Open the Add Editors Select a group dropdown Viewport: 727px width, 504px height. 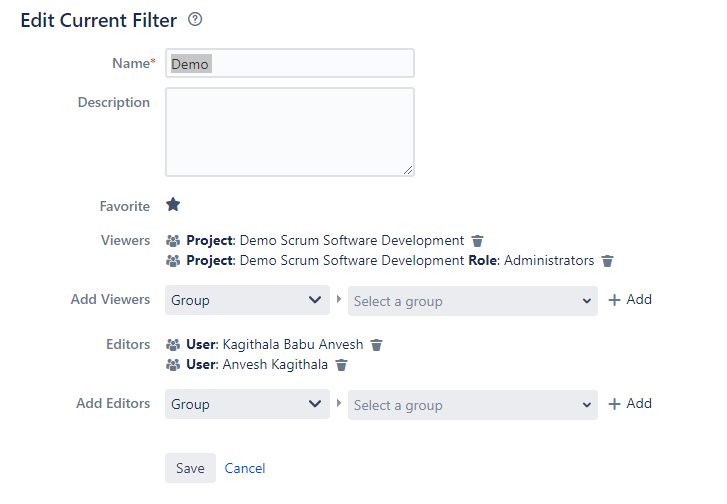(x=472, y=405)
